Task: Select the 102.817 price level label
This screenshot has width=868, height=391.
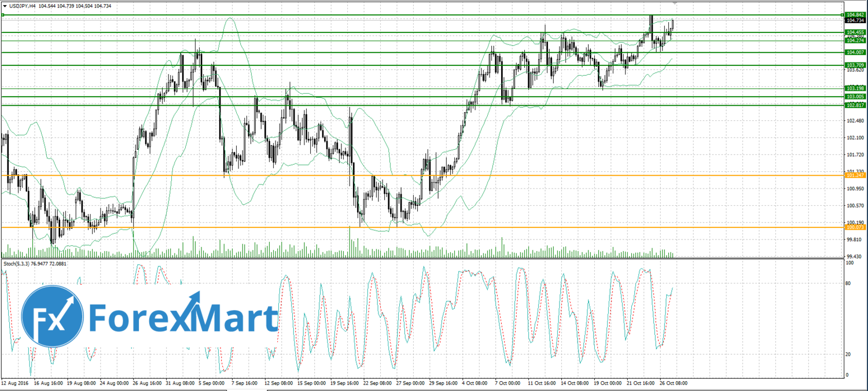Action: tap(855, 105)
